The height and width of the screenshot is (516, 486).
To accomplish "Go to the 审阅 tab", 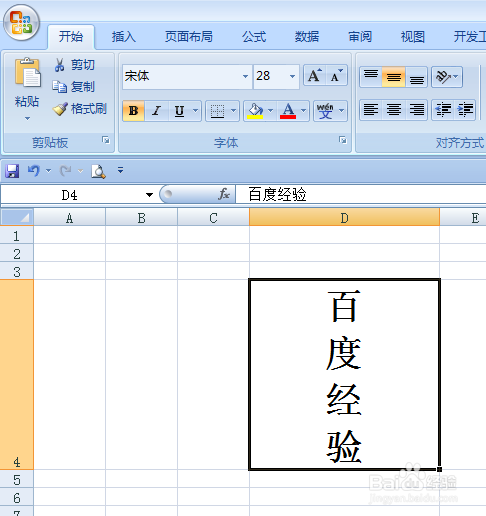I will [x=360, y=37].
